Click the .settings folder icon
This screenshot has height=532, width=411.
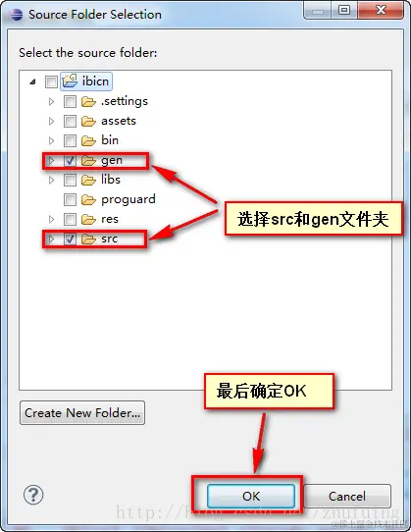(x=88, y=101)
